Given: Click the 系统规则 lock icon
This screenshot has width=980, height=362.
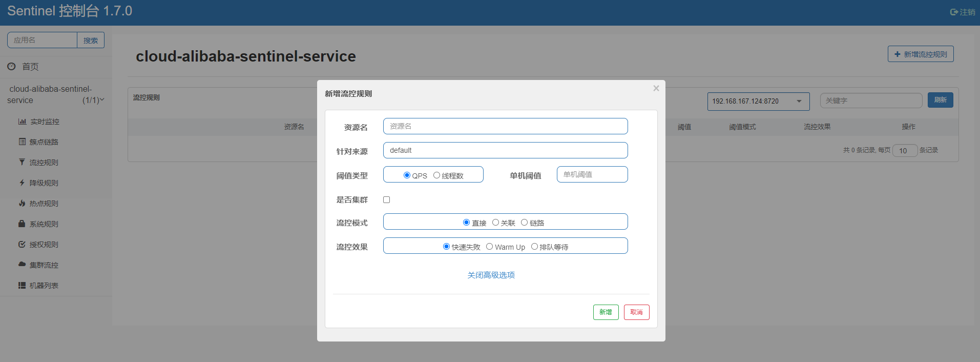Looking at the screenshot, I should tap(22, 224).
